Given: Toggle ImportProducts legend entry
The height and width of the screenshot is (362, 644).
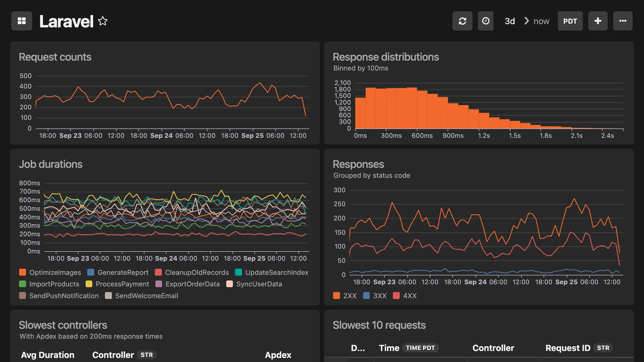Looking at the screenshot, I should tap(49, 284).
